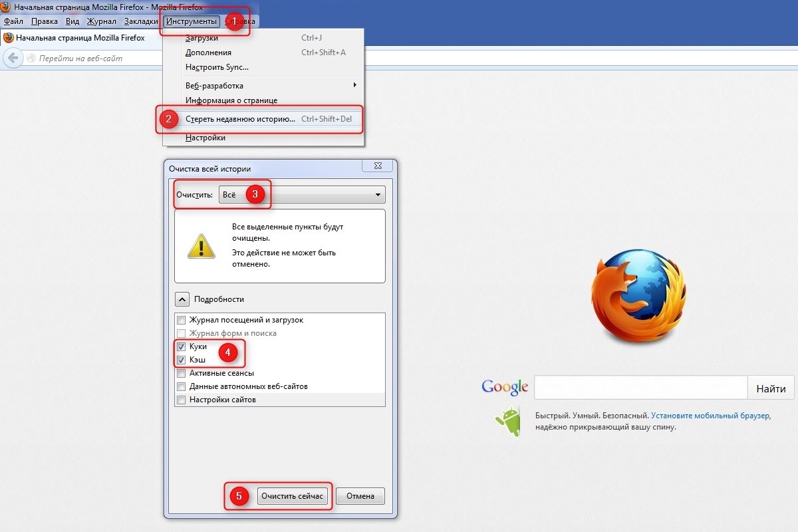Click the Журнал форм и поиска checkbox
This screenshot has width=798, height=532.
[x=181, y=333]
